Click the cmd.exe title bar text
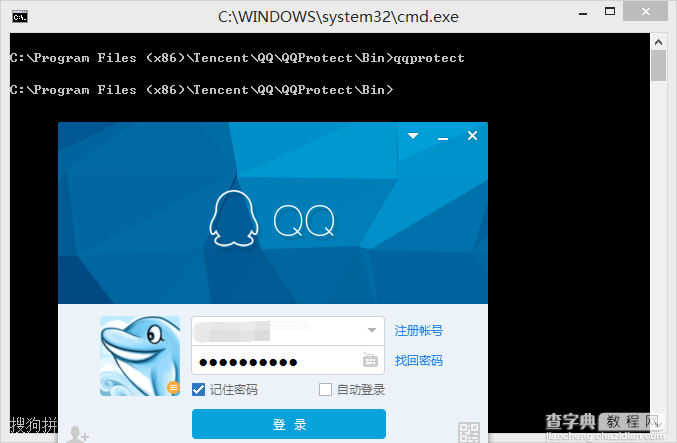Screen dimensions: 677x443 point(338,17)
